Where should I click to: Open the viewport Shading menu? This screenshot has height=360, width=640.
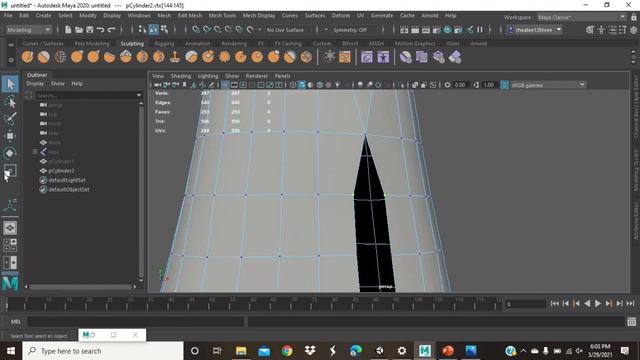click(180, 76)
